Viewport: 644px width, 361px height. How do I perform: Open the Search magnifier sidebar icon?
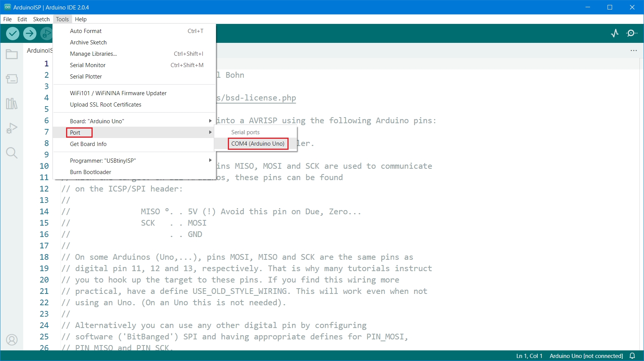[12, 153]
